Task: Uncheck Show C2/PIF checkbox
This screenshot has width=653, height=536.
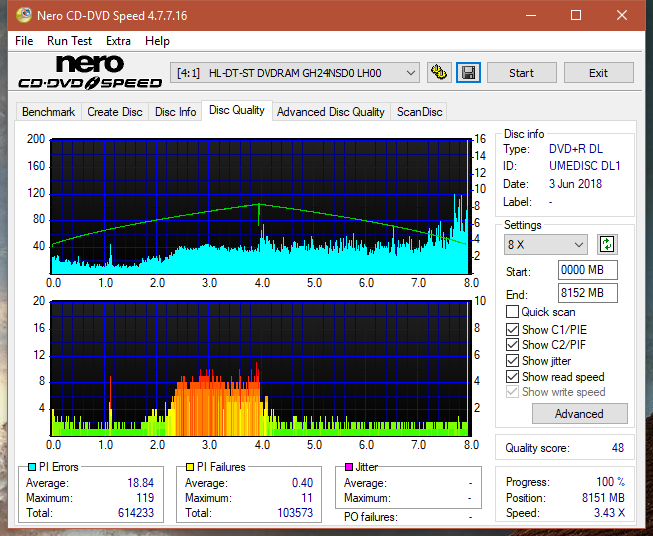Action: [x=512, y=345]
